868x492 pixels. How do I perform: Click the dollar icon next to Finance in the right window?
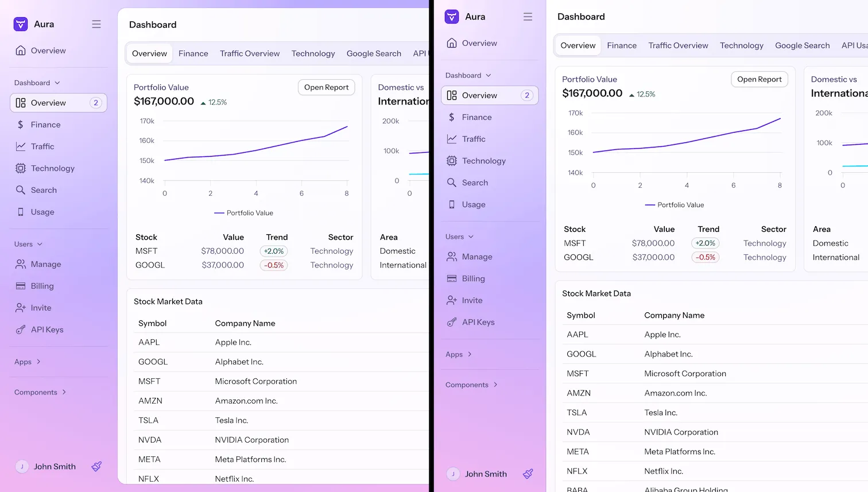point(452,117)
